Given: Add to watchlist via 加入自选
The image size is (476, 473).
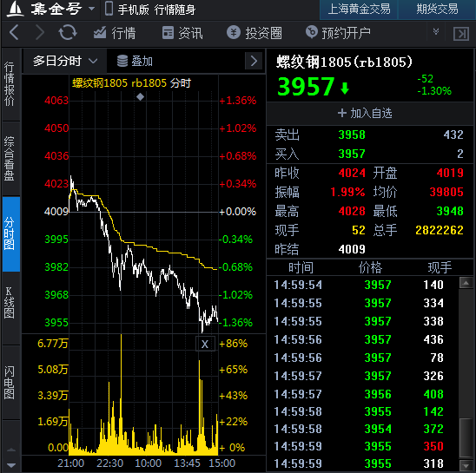Looking at the screenshot, I should [365, 113].
